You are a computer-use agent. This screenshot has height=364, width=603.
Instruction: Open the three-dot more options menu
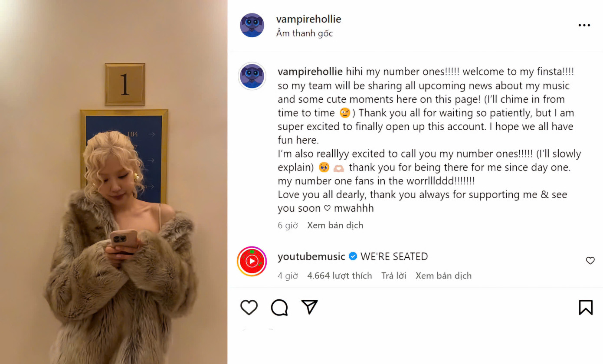pos(584,25)
